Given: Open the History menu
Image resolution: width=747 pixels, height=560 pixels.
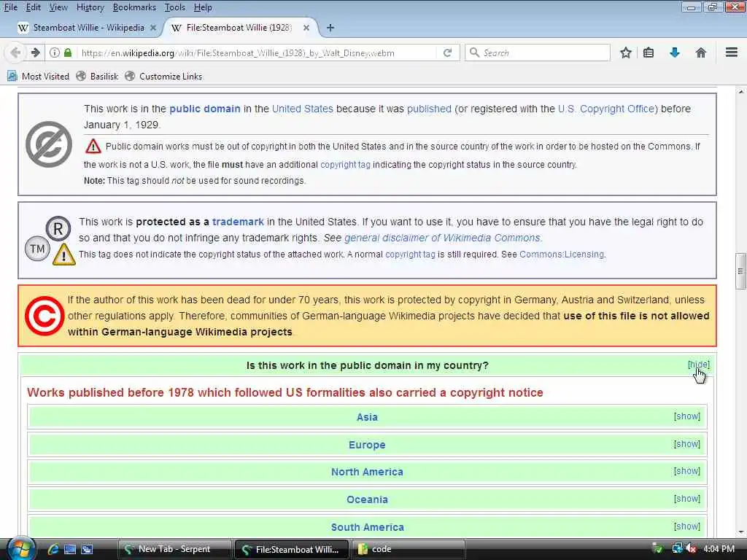Looking at the screenshot, I should coord(90,7).
